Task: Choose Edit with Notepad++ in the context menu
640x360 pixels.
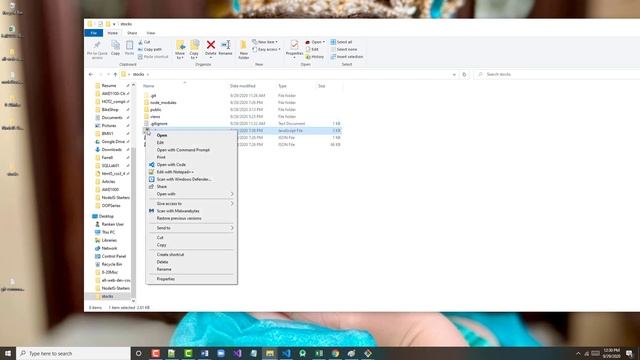Action: (x=191, y=172)
